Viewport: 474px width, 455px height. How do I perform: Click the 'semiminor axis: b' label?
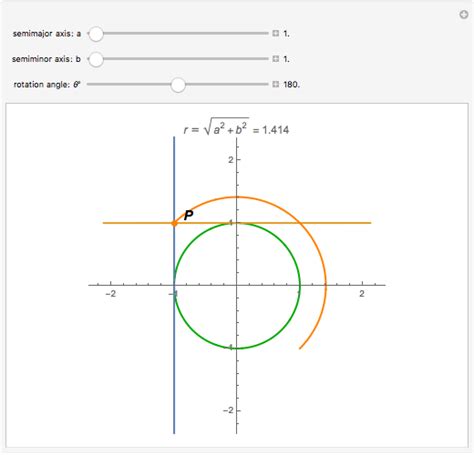click(x=46, y=59)
